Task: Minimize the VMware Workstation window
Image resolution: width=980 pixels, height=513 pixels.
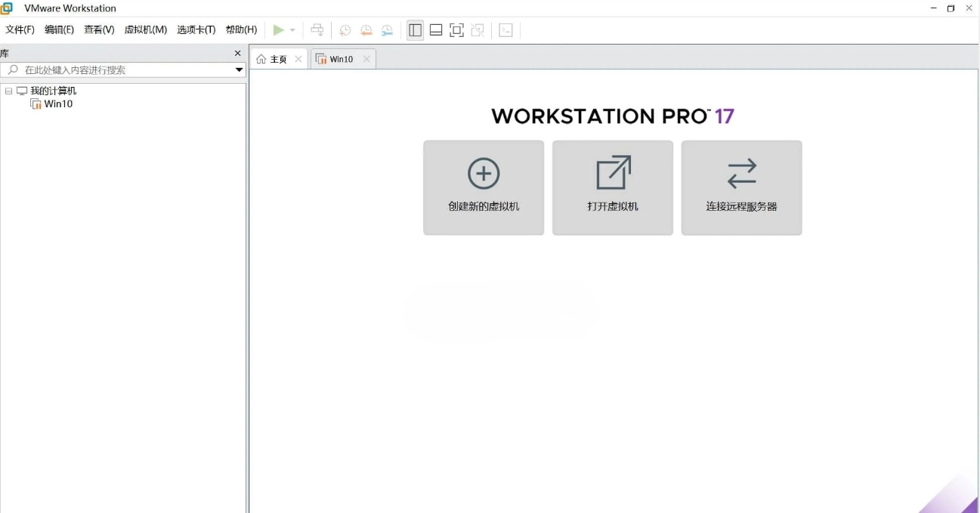Action: 934,8
